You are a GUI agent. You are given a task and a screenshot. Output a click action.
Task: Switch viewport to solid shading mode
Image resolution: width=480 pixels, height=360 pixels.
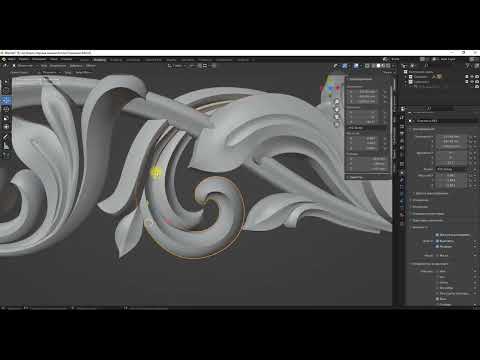(x=378, y=66)
